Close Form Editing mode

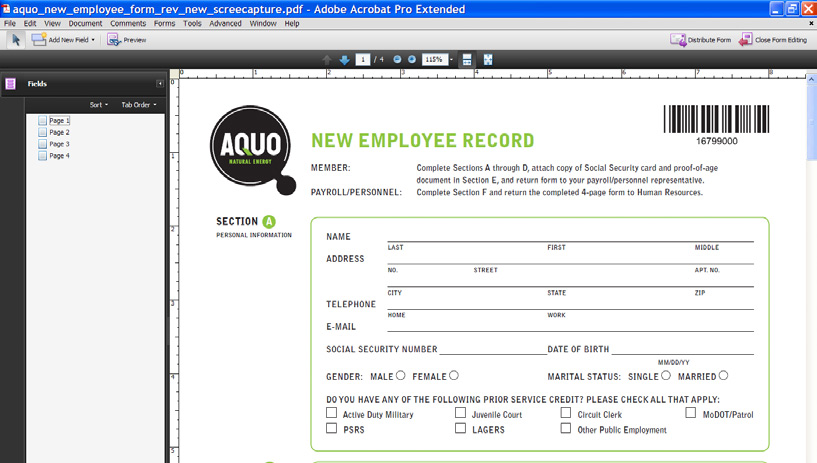(773, 40)
